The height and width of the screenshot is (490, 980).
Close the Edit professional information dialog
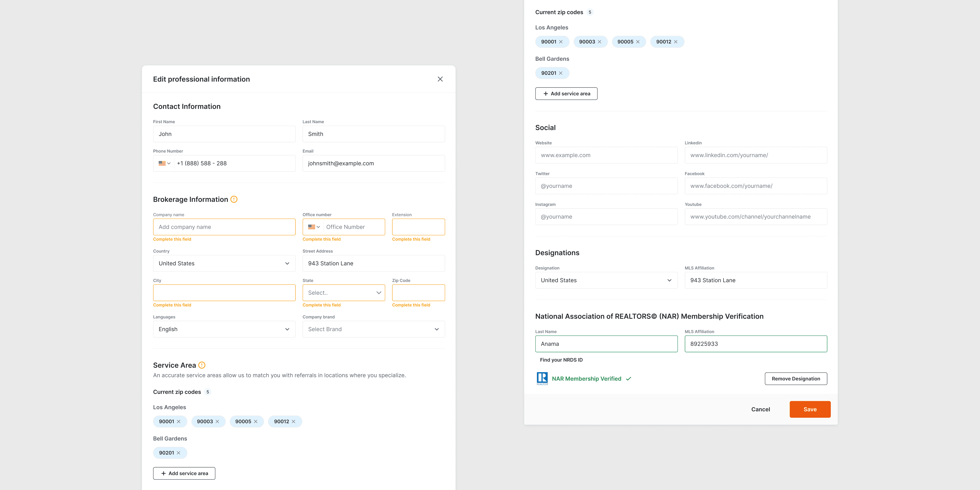440,79
